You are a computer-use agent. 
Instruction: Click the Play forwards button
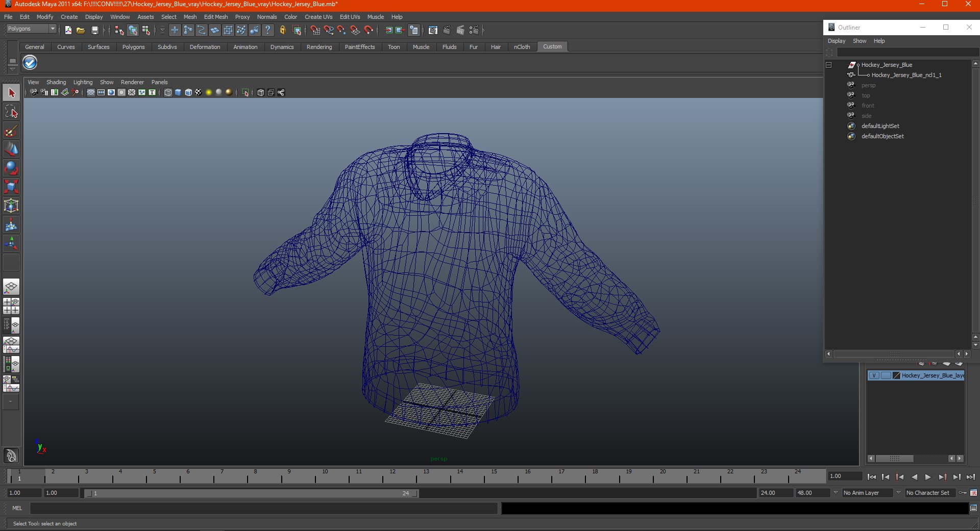coord(928,477)
